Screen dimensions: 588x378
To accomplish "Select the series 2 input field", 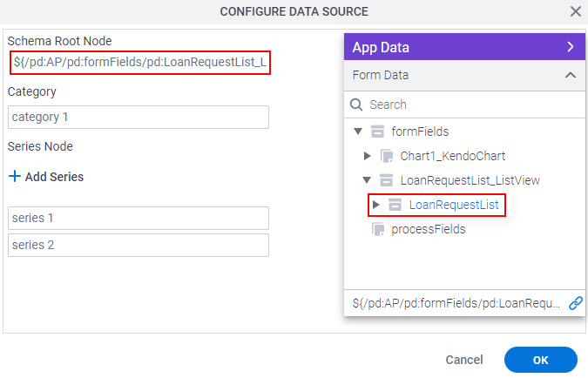I will point(139,246).
